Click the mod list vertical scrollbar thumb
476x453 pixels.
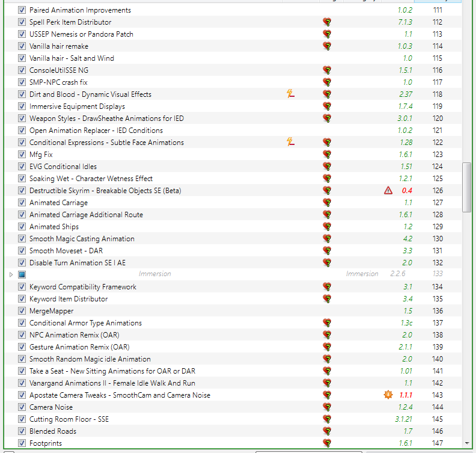(466, 188)
